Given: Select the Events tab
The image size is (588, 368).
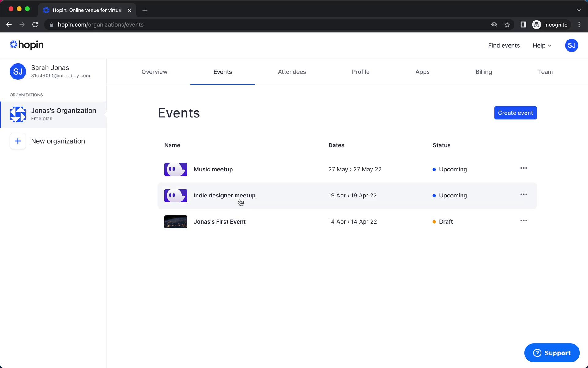Looking at the screenshot, I should (x=222, y=71).
